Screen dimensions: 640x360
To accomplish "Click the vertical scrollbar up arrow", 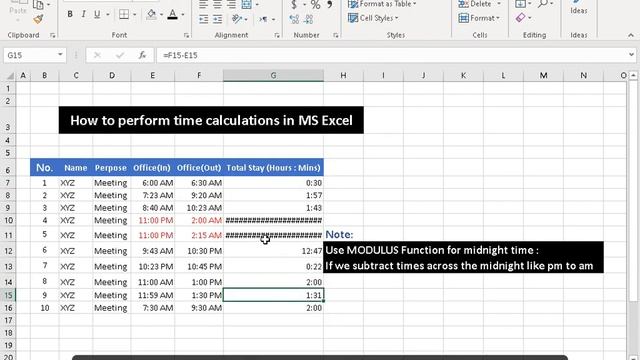I will (633, 76).
